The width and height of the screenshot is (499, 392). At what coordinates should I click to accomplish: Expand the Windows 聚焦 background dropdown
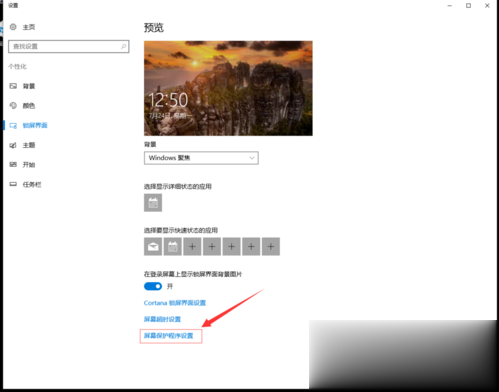[201, 158]
